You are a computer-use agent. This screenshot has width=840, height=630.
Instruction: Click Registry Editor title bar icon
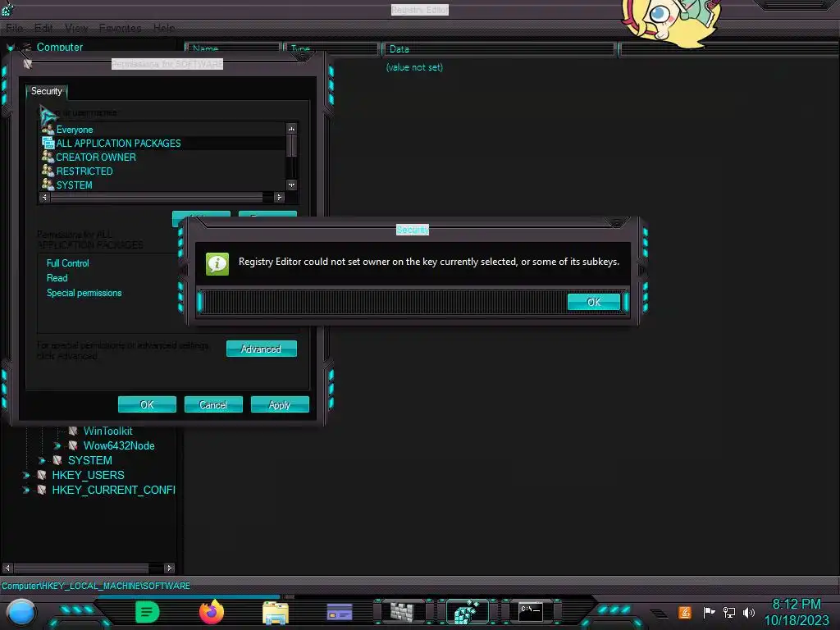[7, 8]
